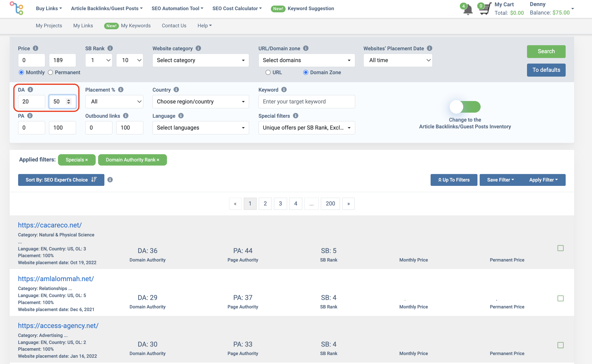The width and height of the screenshot is (592, 364).
Task: Go to My Links
Action: pyautogui.click(x=83, y=26)
